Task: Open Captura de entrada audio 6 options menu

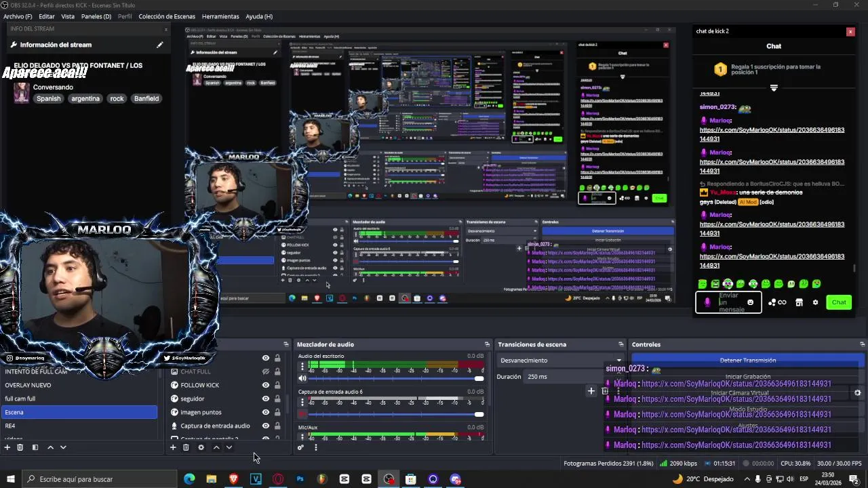Action: tap(302, 403)
